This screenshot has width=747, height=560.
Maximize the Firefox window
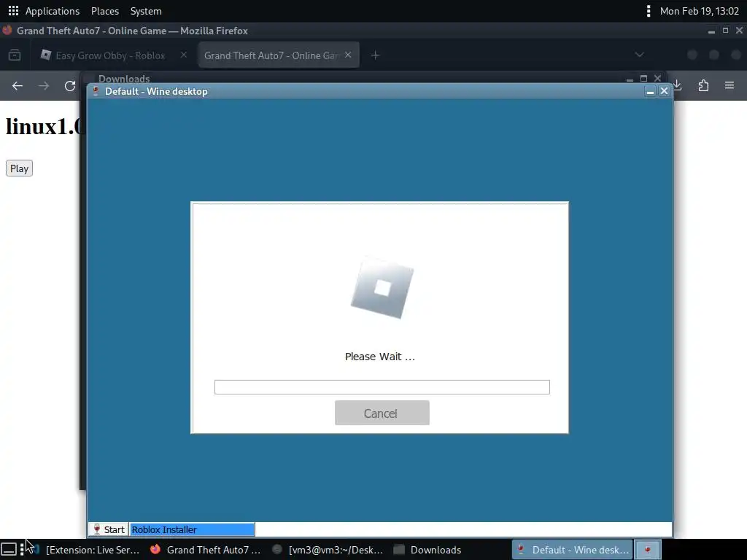[725, 31]
